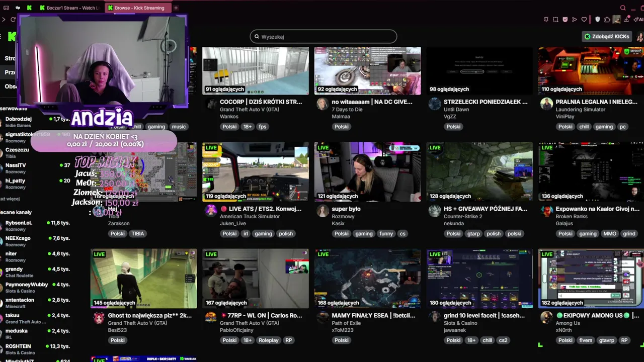This screenshot has width=644, height=362.
Task: Click VgZZ channel avatar
Action: (435, 104)
